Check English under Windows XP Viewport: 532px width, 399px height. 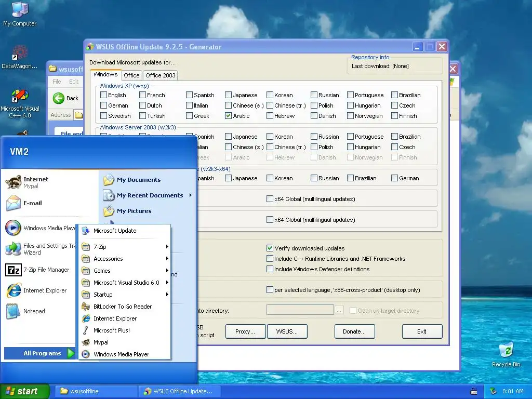pos(104,95)
